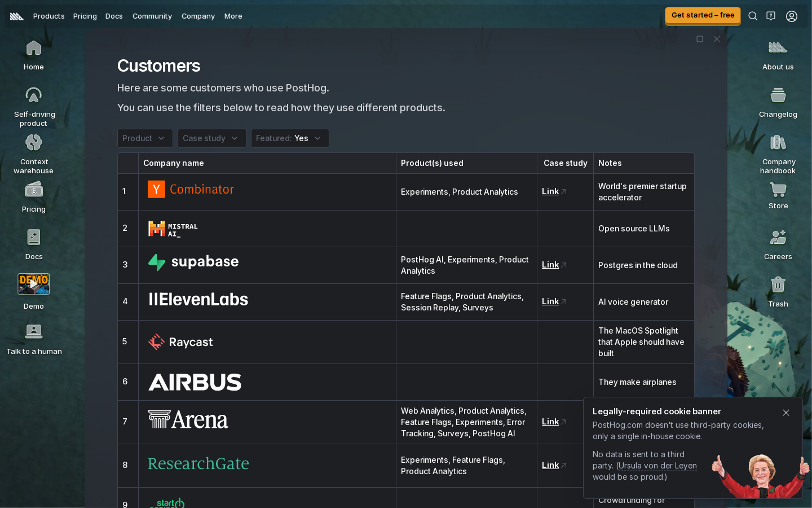Open the Company handbook icon
Screen dimensions: 812x508
click(778, 154)
